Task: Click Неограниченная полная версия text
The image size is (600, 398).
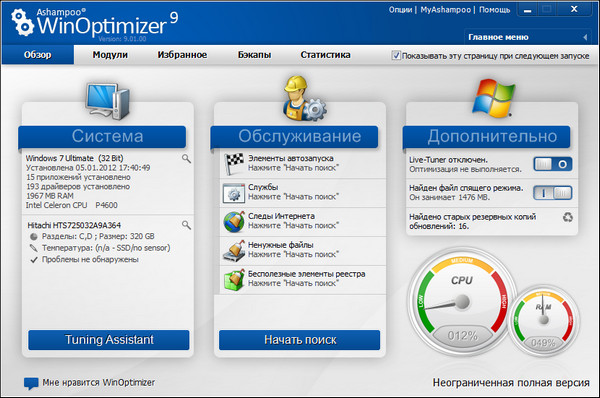Action: click(511, 382)
